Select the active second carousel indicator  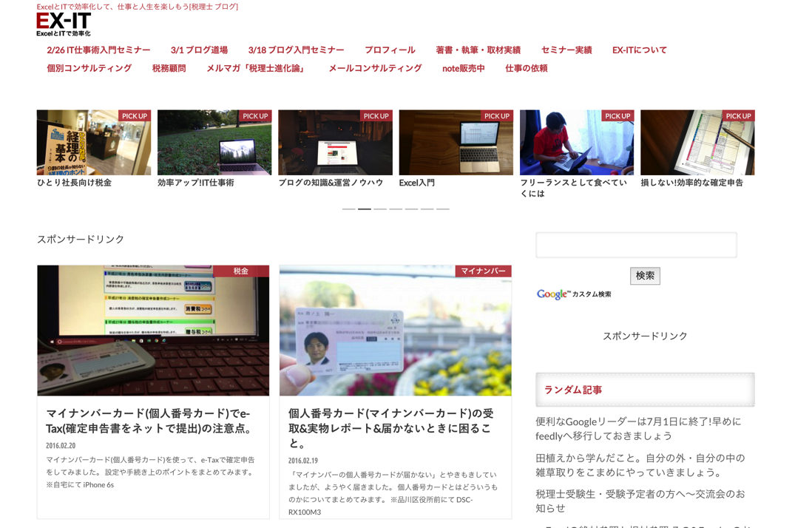coord(365,209)
